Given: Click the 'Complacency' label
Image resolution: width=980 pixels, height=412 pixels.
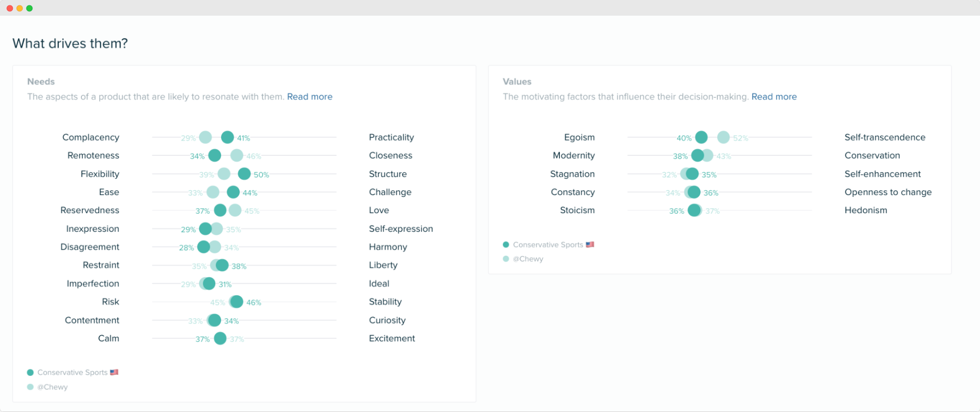Looking at the screenshot, I should pos(91,137).
